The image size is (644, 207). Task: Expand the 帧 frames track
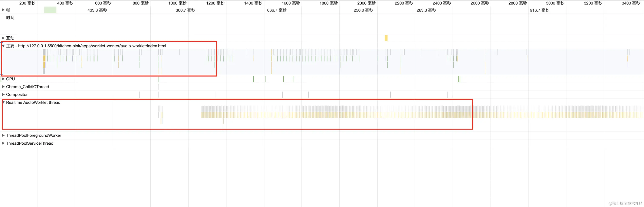[3, 10]
